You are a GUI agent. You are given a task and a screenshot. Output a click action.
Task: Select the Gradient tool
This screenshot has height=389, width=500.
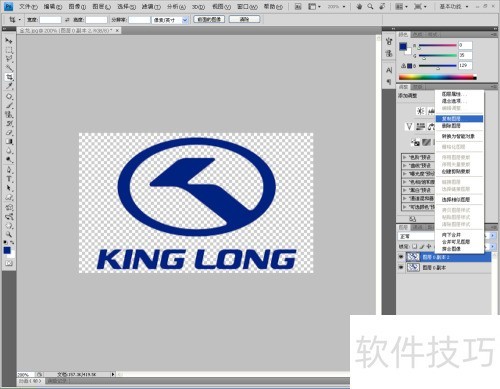pyautogui.click(x=9, y=142)
